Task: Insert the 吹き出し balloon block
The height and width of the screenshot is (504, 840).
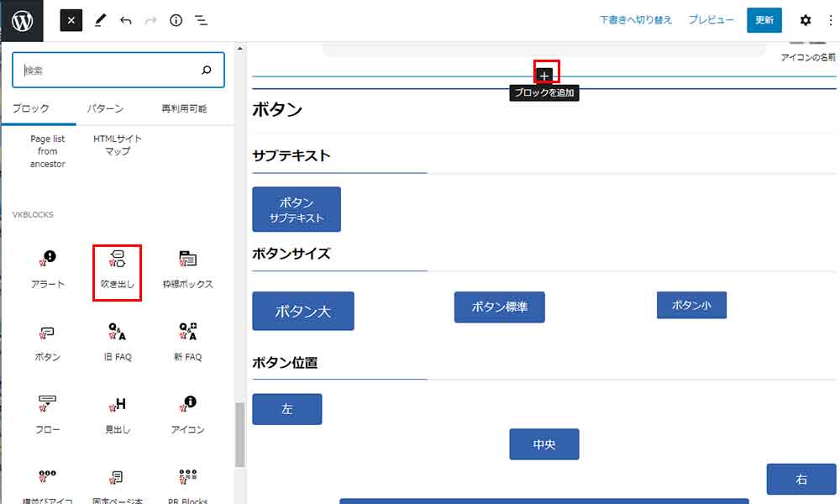Action: [118, 270]
